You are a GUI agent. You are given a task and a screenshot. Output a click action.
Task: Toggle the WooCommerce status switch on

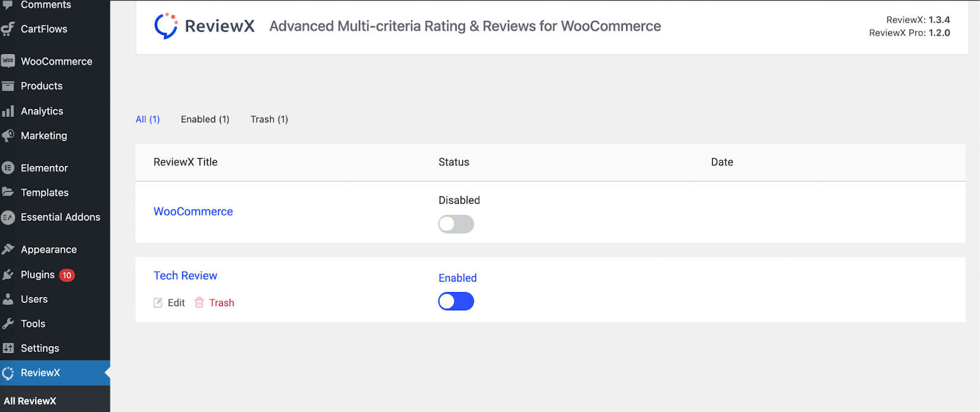pyautogui.click(x=456, y=224)
